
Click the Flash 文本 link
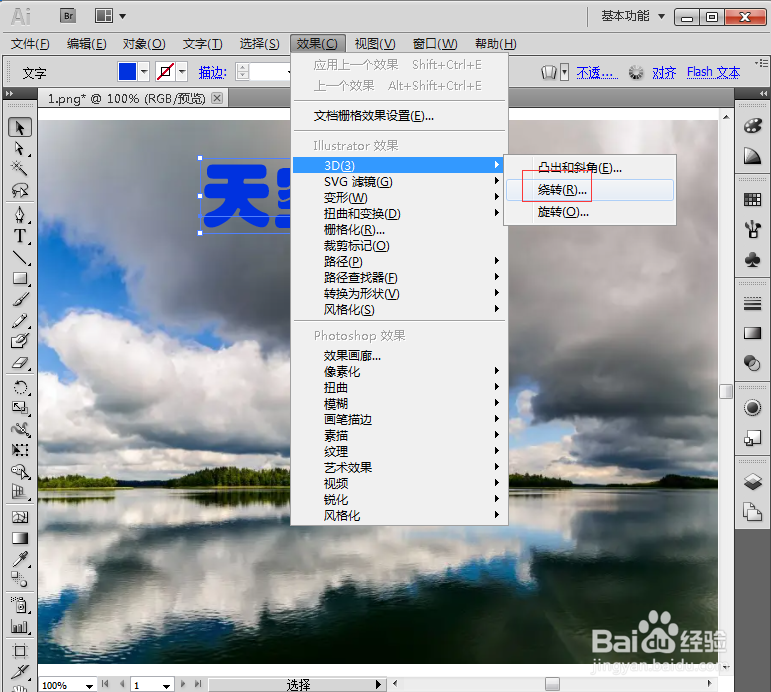coord(713,72)
